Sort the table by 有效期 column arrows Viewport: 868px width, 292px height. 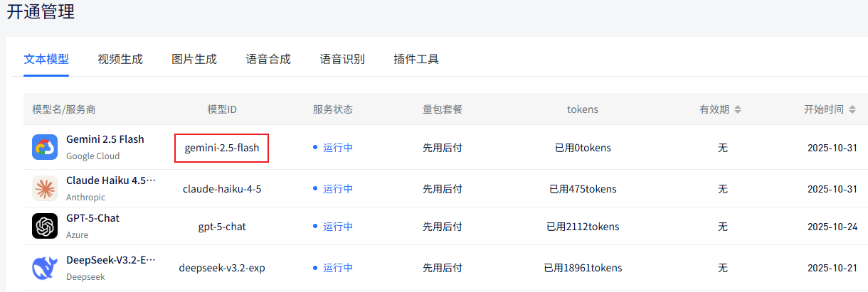pos(738,109)
